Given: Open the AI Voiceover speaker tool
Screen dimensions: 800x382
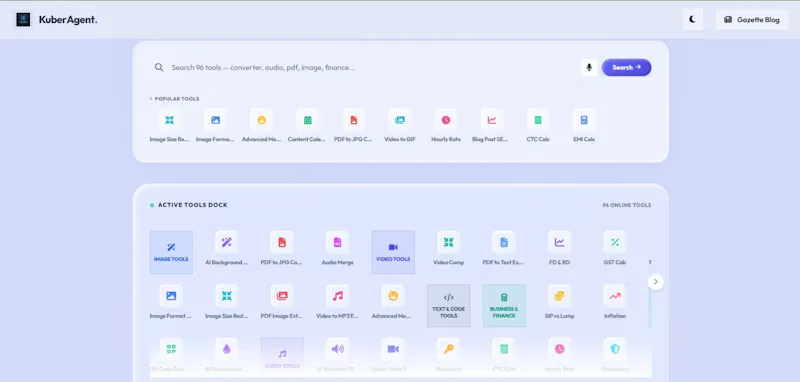Looking at the screenshot, I should point(337,355).
